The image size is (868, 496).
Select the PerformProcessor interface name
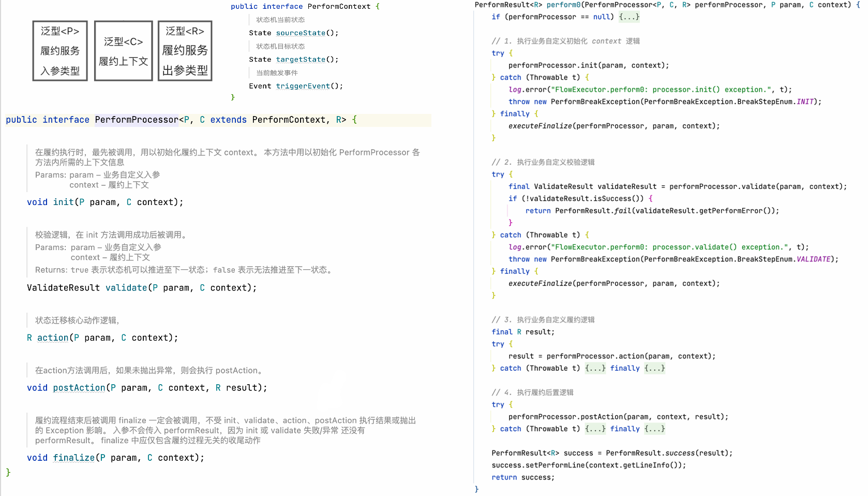click(137, 120)
